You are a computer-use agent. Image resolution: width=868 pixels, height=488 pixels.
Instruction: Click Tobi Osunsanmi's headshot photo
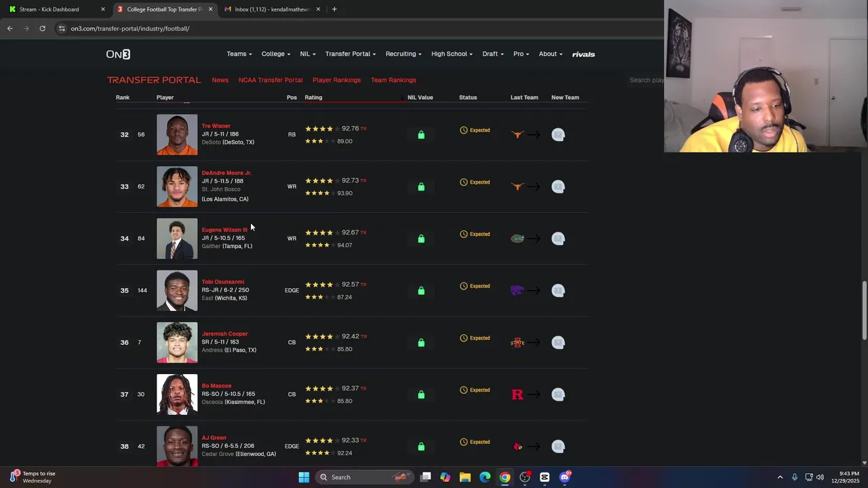(x=177, y=291)
